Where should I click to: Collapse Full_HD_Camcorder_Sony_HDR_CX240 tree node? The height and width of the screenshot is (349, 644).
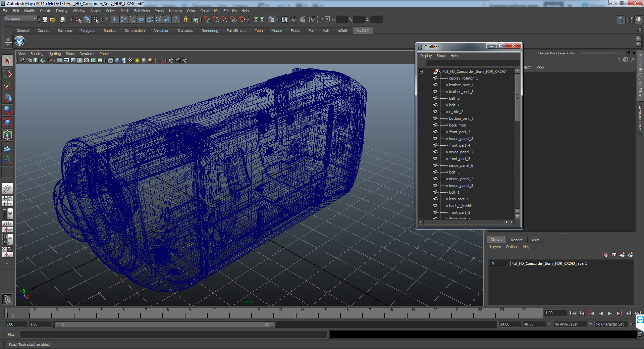click(x=421, y=71)
